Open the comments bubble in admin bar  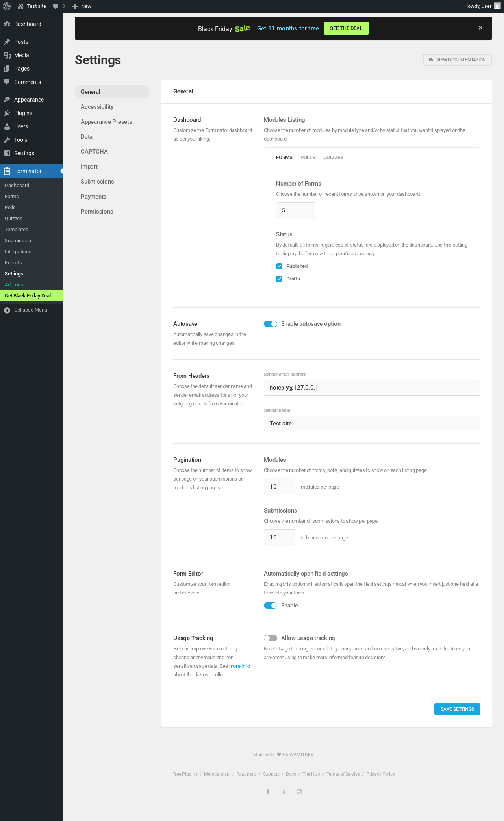(x=56, y=6)
